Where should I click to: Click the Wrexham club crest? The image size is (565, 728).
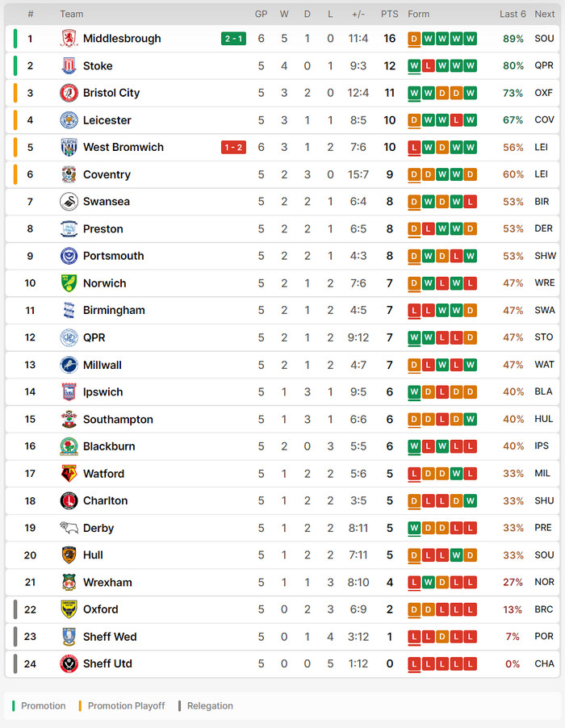[69, 582]
